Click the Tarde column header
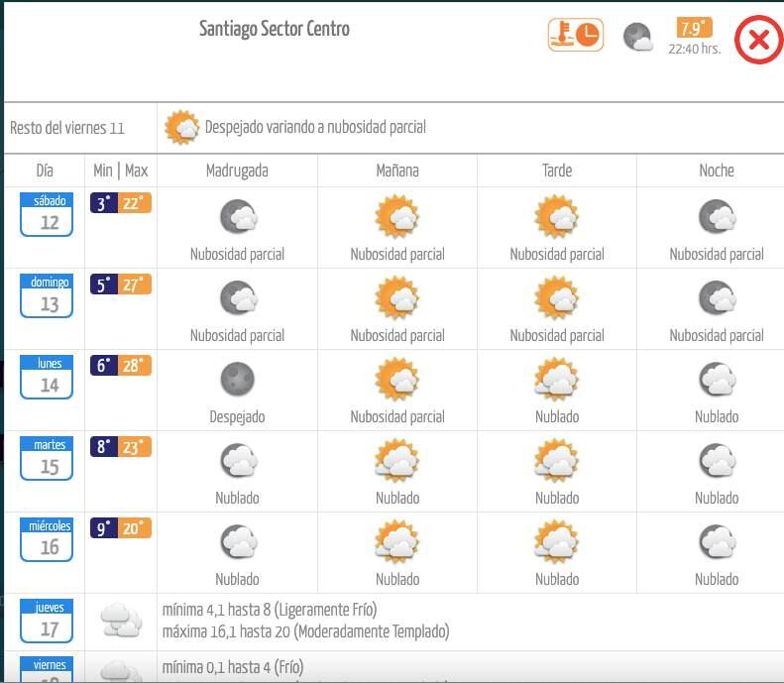 (x=557, y=171)
